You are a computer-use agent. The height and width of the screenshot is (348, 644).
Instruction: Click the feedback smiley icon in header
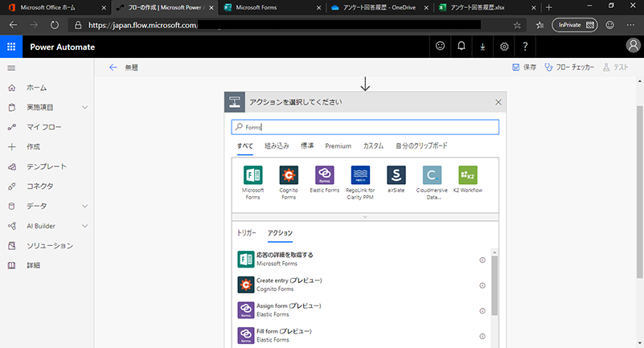(x=440, y=46)
